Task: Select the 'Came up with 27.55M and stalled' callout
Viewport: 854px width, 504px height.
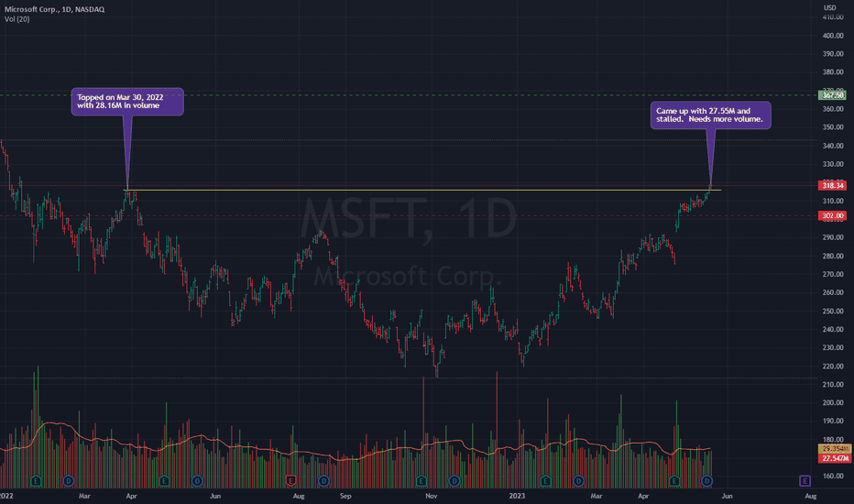Action: 711,115
